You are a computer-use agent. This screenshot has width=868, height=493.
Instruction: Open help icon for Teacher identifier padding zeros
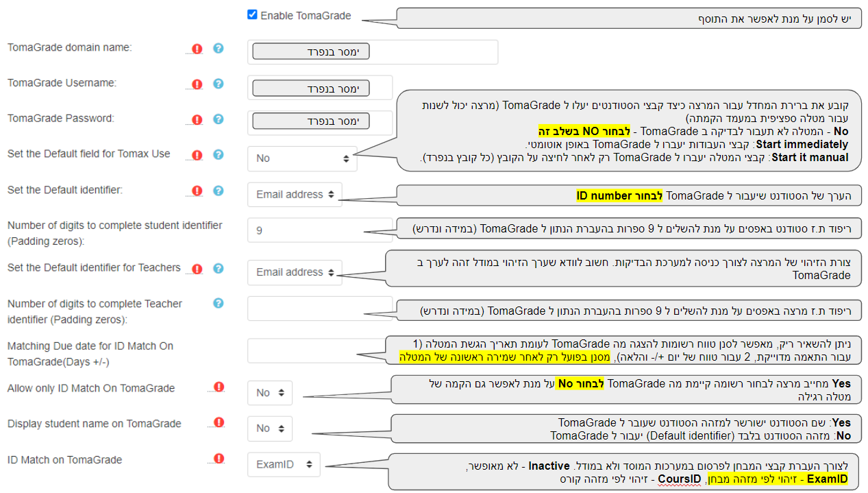[219, 304]
